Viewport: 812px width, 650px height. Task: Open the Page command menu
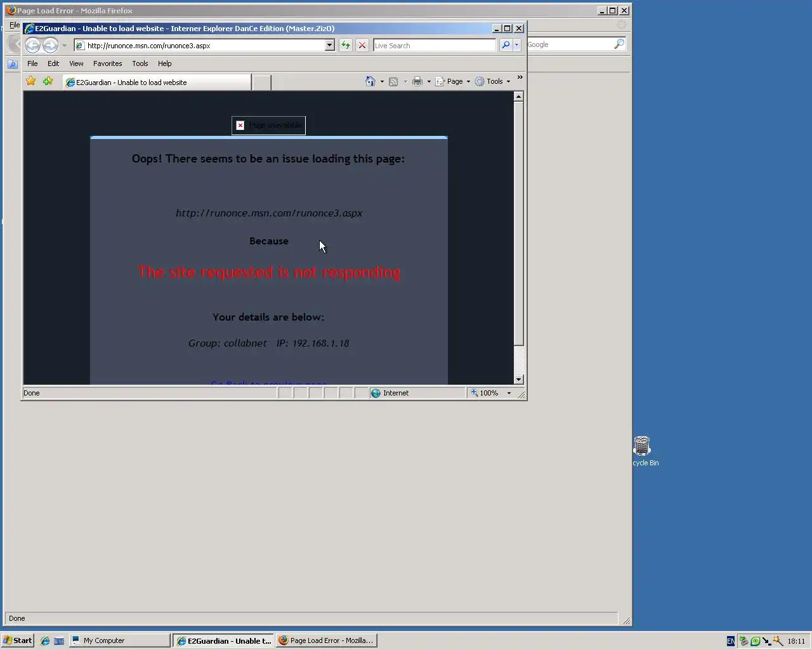pyautogui.click(x=453, y=81)
